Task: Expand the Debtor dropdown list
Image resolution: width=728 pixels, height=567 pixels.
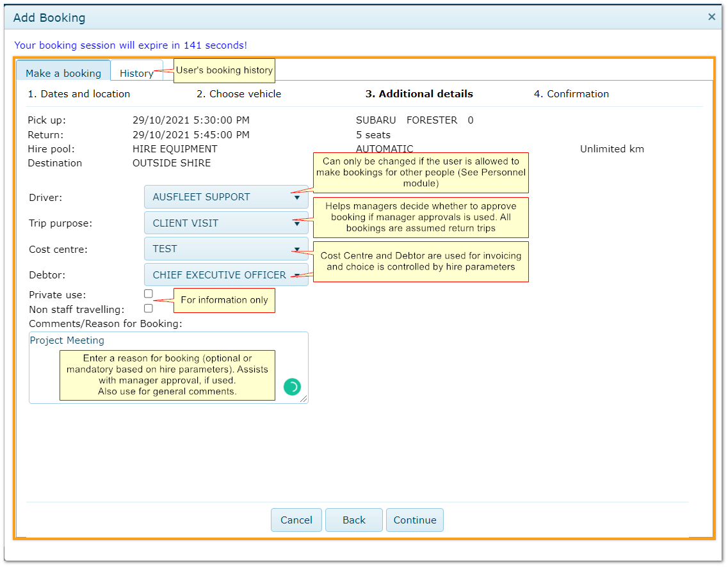Action: 225,275
